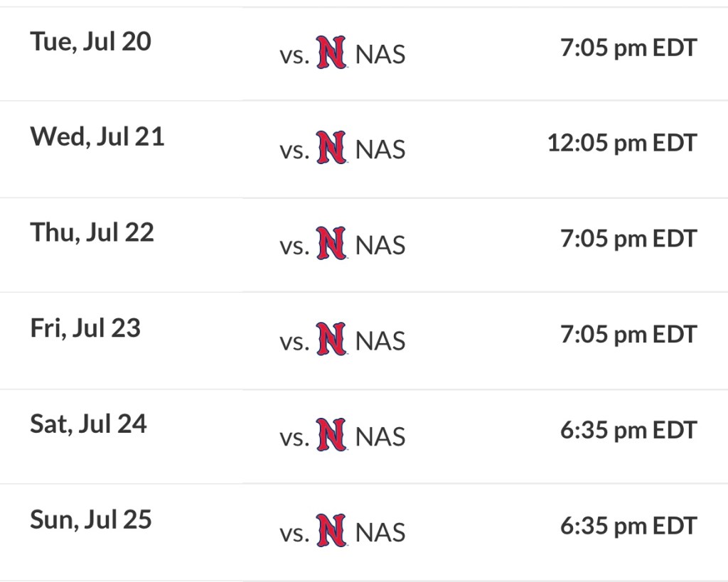Click the Nashville logo for Fri, Jul 23

click(x=331, y=340)
